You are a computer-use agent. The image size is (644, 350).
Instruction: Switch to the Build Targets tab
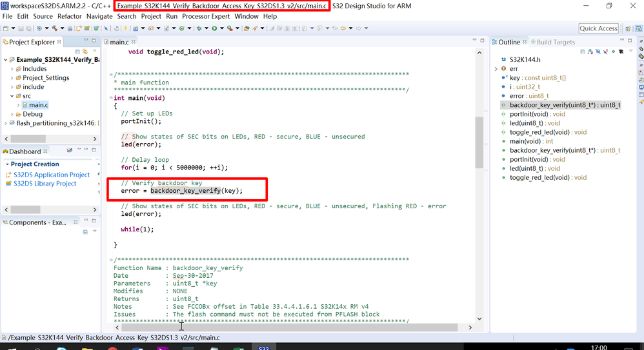click(552, 42)
